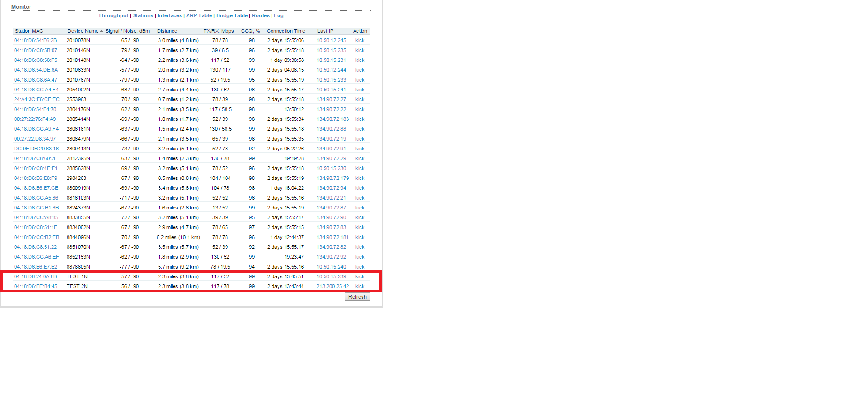Select connection time 2 days 13:43:44
The image size is (868, 403).
pos(286,286)
